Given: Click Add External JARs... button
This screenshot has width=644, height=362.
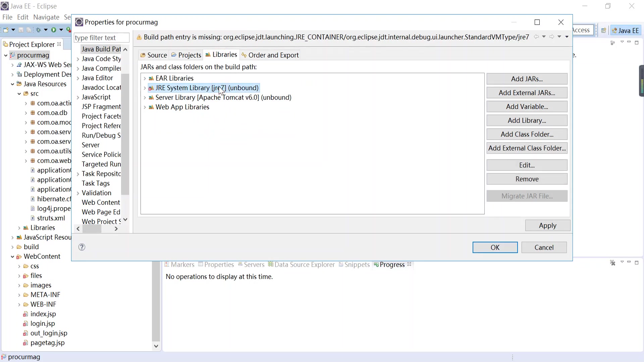Looking at the screenshot, I should point(527,93).
